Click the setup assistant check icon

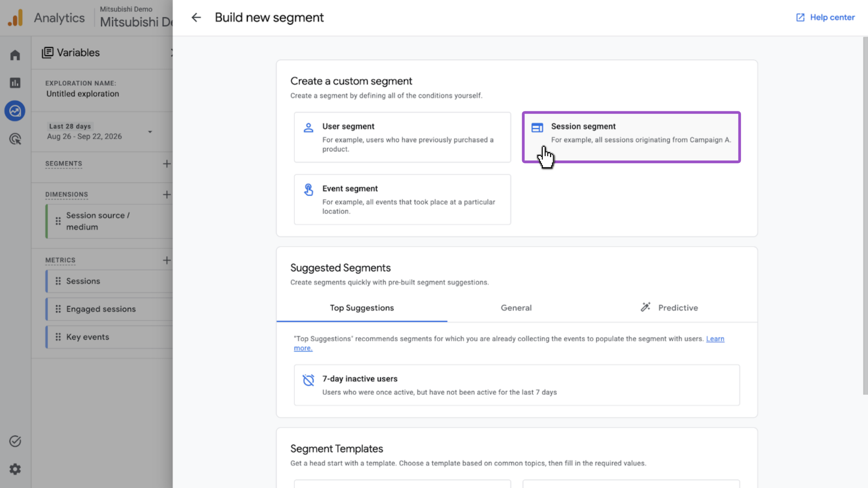pyautogui.click(x=15, y=441)
